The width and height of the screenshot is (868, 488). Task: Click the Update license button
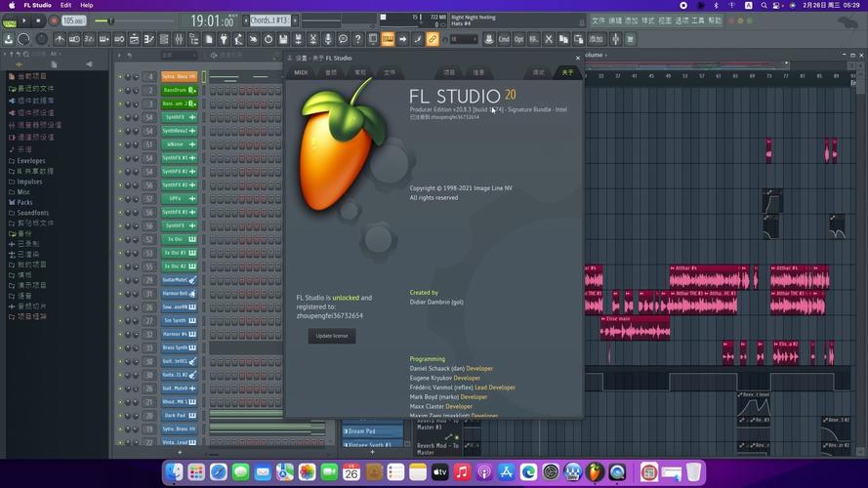(x=332, y=336)
